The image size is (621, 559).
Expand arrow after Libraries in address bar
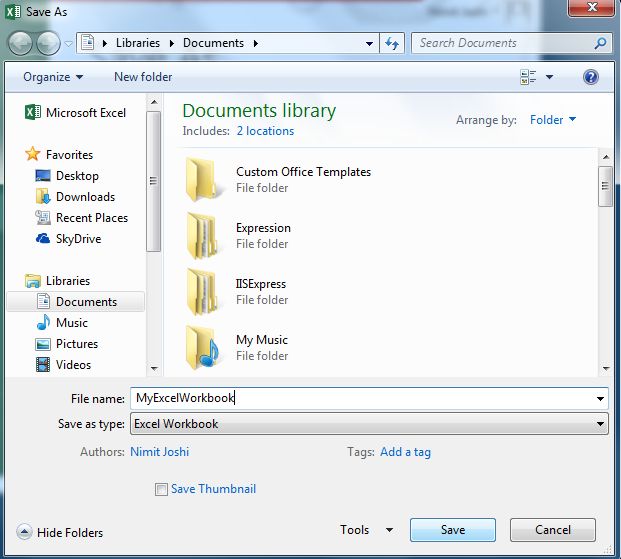[x=171, y=43]
